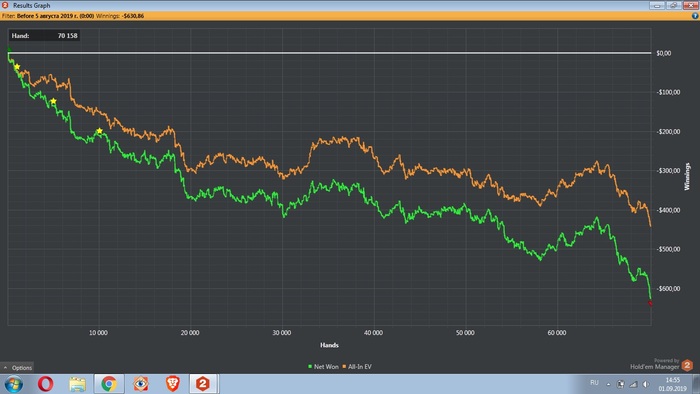Show hidden tray icons arrow
700x394 pixels.
point(608,384)
